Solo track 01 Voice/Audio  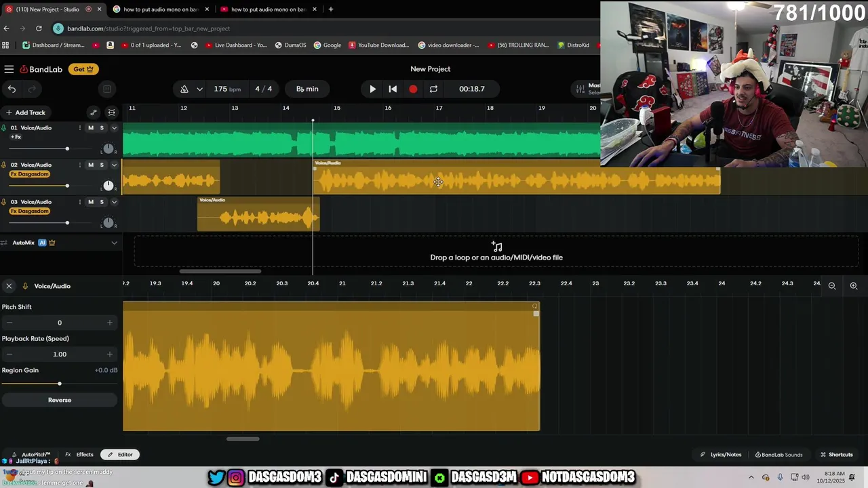click(102, 128)
